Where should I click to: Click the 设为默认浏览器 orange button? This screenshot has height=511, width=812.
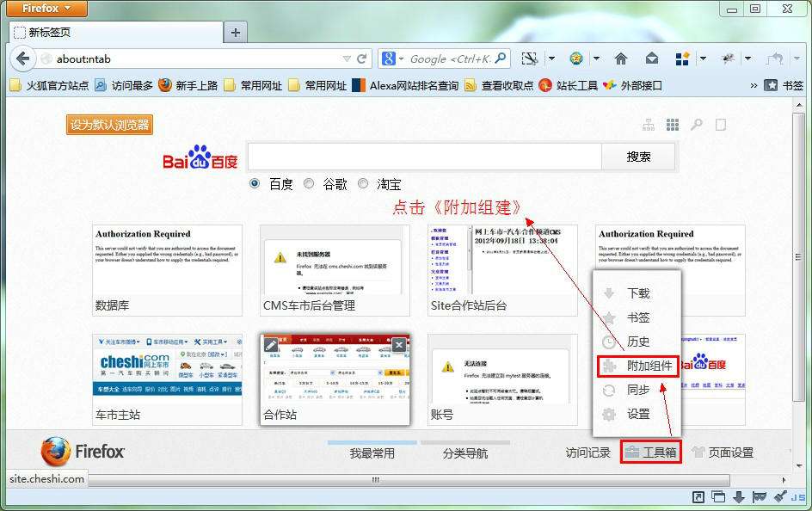click(x=109, y=125)
